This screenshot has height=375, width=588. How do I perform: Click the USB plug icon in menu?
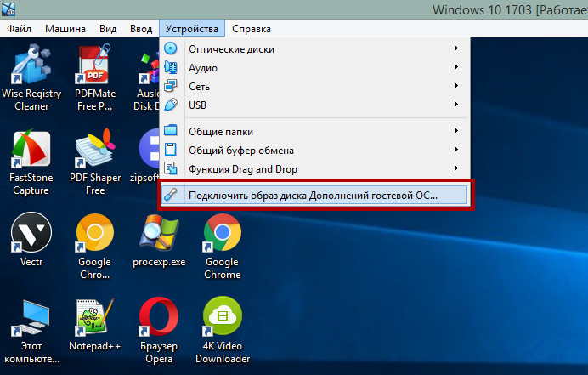point(171,105)
